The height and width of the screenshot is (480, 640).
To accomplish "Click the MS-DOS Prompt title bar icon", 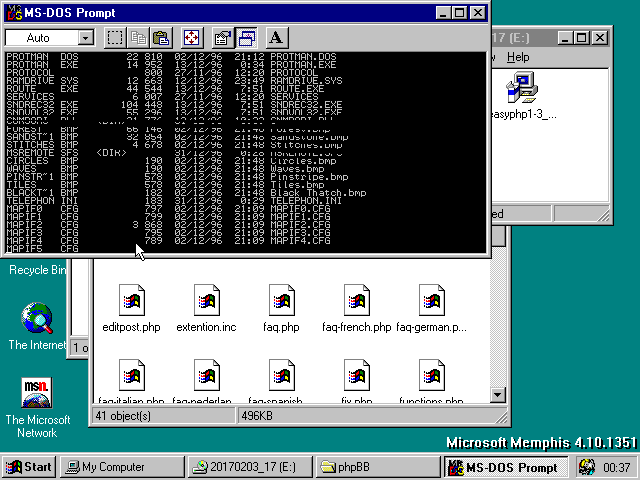I will click(x=15, y=13).
